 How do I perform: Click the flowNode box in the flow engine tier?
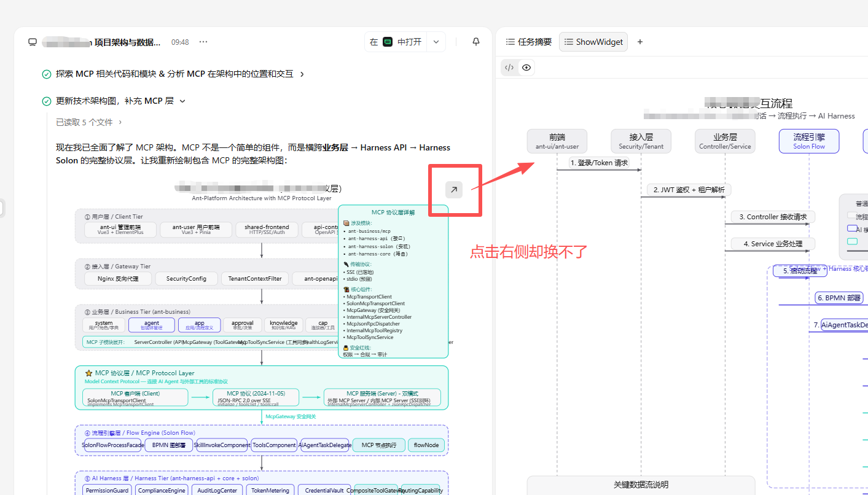click(426, 445)
